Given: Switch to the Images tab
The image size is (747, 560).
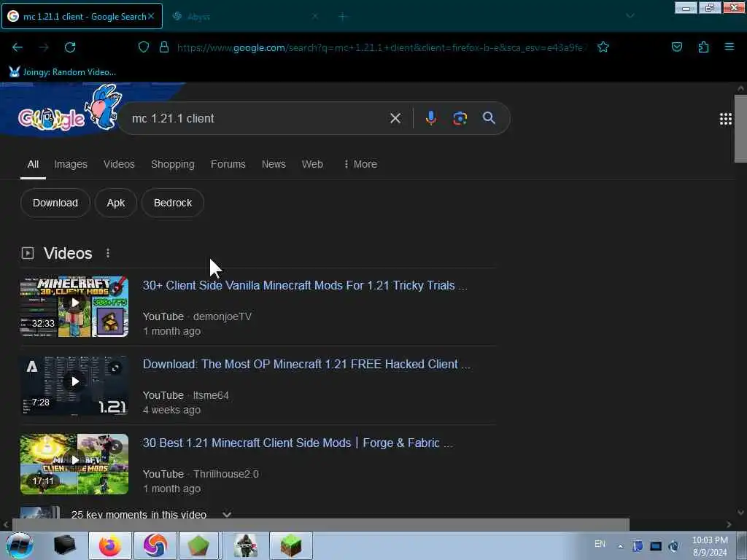Looking at the screenshot, I should (x=71, y=164).
